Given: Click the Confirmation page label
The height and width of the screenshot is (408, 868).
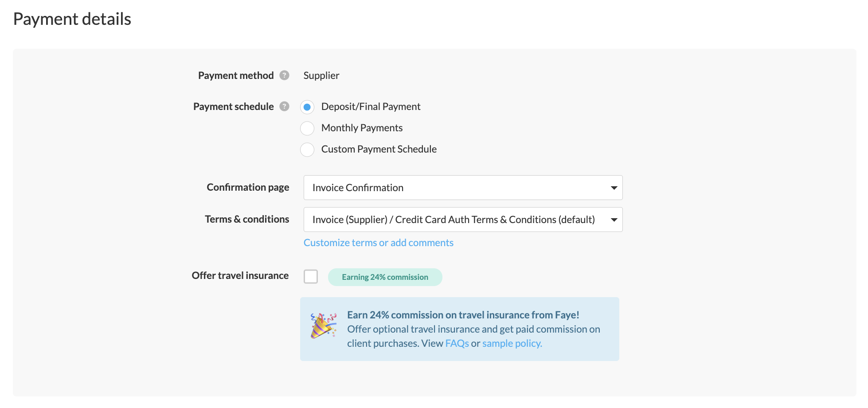Looking at the screenshot, I should pos(248,187).
